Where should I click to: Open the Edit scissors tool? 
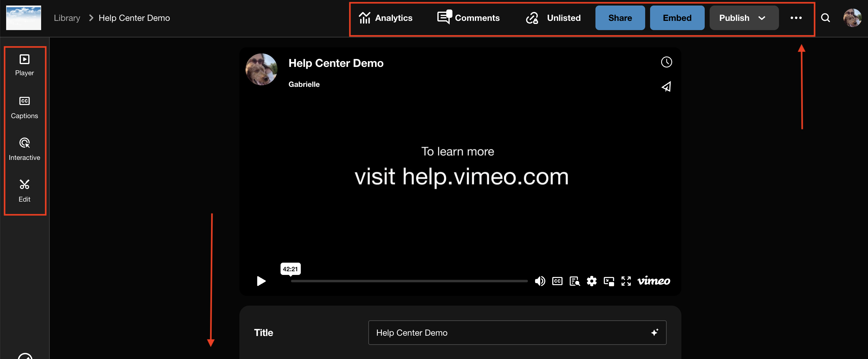pos(24,191)
